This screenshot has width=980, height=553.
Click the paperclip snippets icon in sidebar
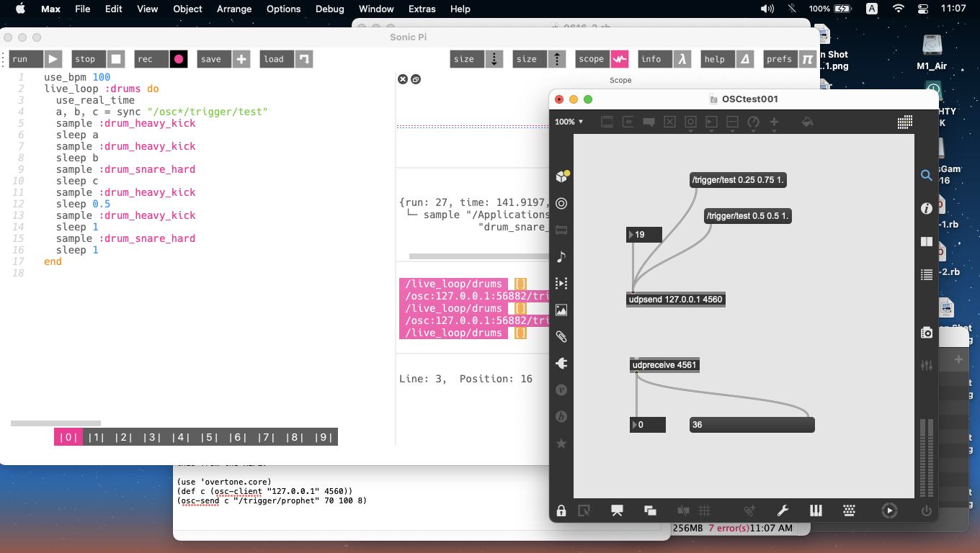tap(561, 337)
